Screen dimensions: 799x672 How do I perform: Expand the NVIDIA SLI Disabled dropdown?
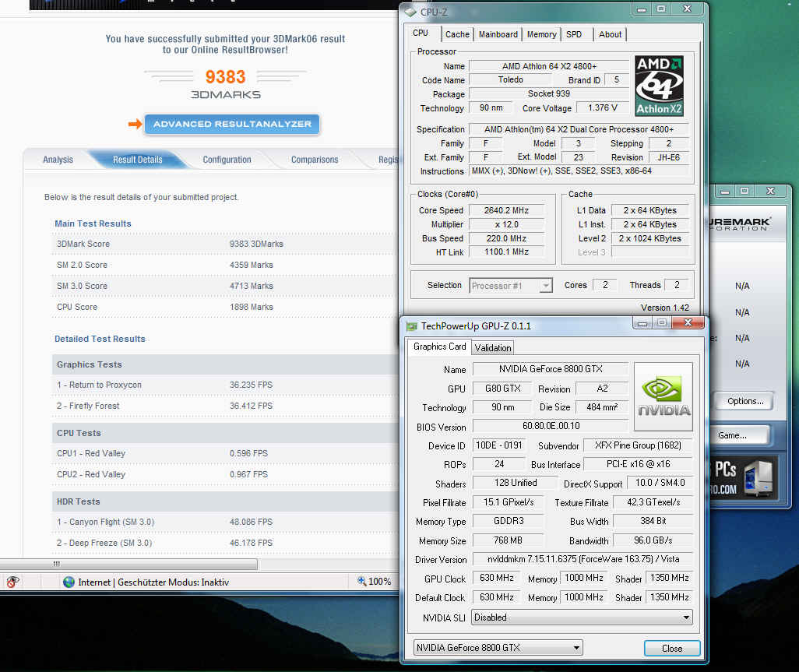click(582, 617)
